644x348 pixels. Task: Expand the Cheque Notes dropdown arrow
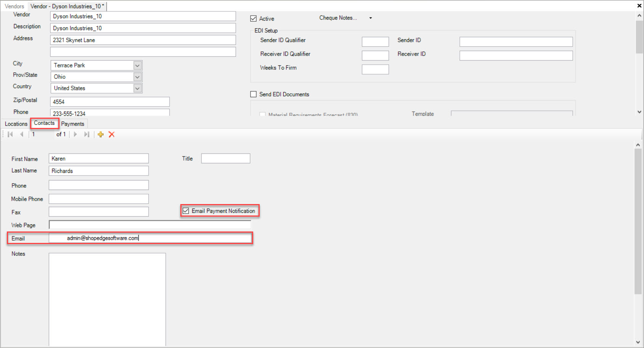click(x=370, y=18)
